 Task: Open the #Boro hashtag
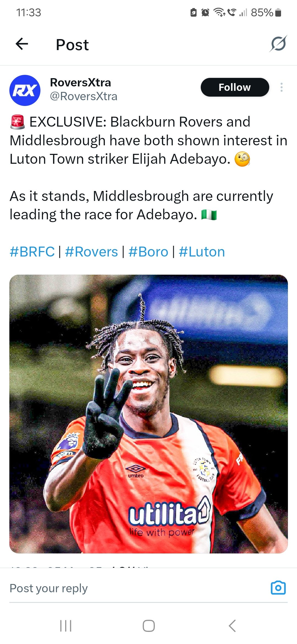148,252
